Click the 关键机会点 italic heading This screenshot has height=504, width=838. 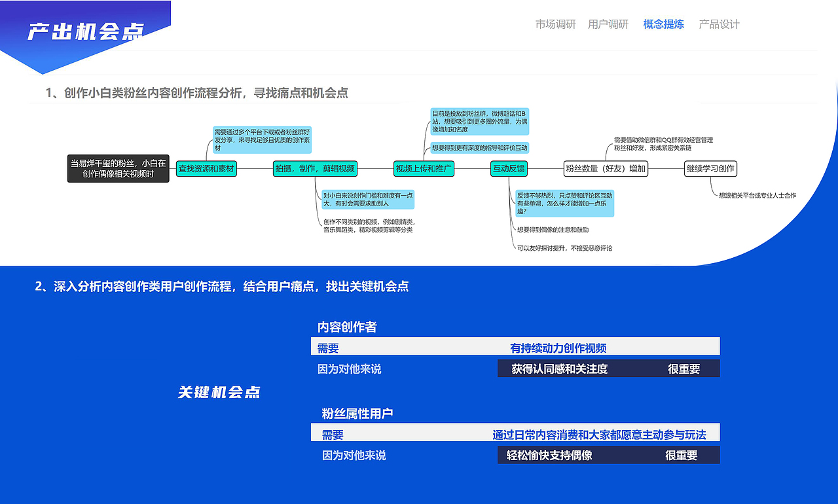[x=218, y=392]
